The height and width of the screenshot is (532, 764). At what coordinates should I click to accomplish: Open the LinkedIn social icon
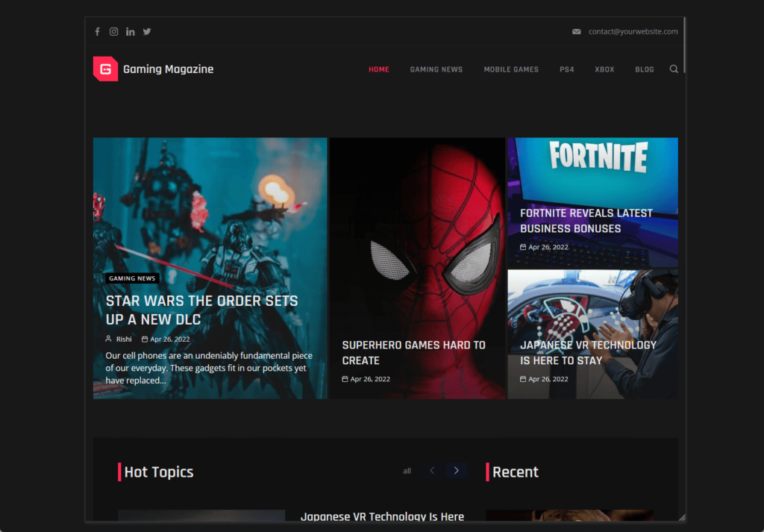point(130,31)
